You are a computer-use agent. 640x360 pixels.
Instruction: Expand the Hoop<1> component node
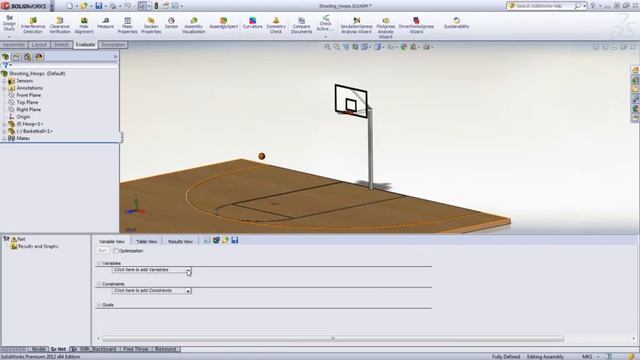tap(4, 124)
